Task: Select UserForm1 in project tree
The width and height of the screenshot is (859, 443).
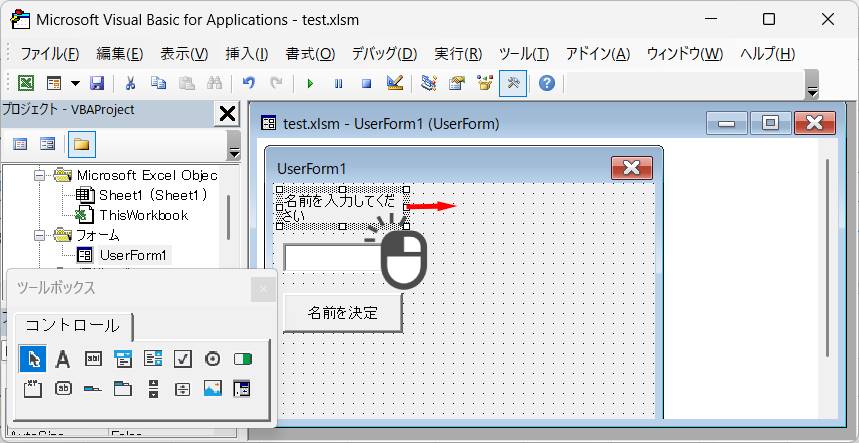Action: [133, 255]
